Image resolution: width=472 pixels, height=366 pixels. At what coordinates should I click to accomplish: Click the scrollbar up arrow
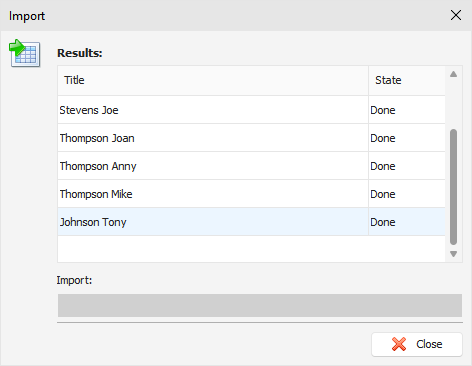pos(453,74)
